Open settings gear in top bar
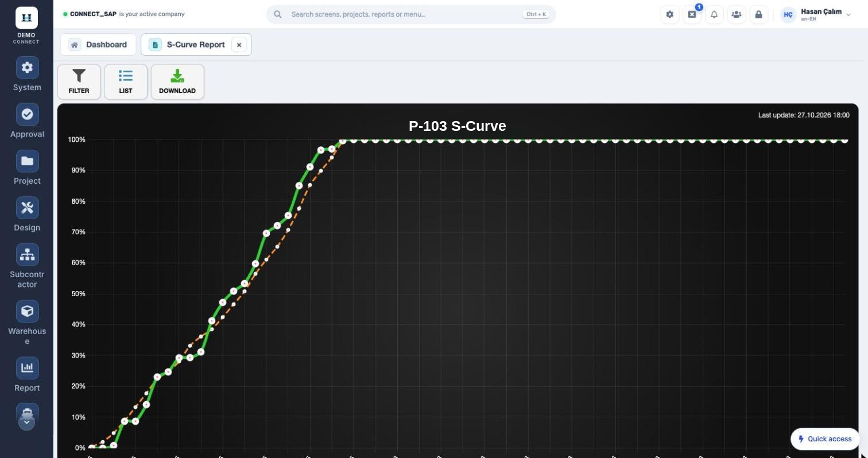Image resolution: width=868 pixels, height=458 pixels. tap(670, 15)
